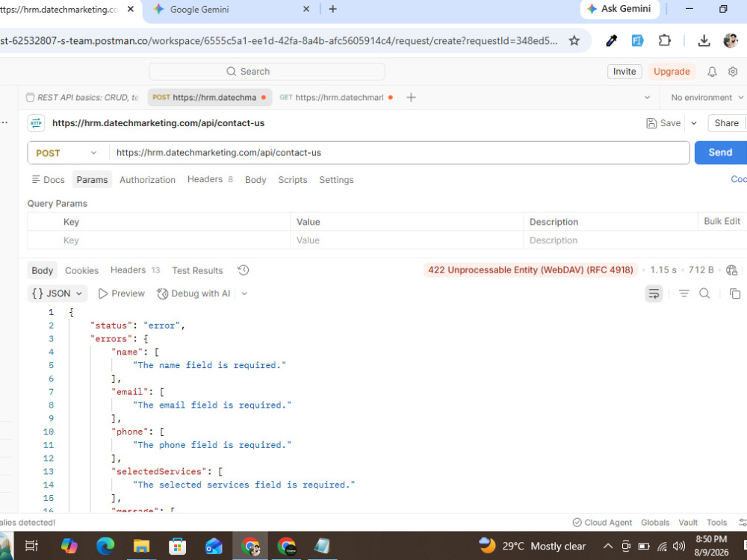Select the Params tab
This screenshot has width=747, height=560.
tap(92, 180)
